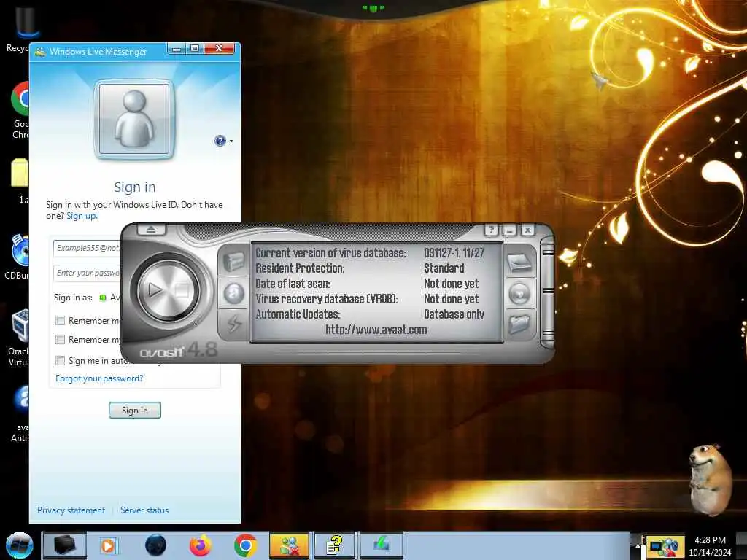Tick the 'Remember my' password checkbox

(60, 340)
